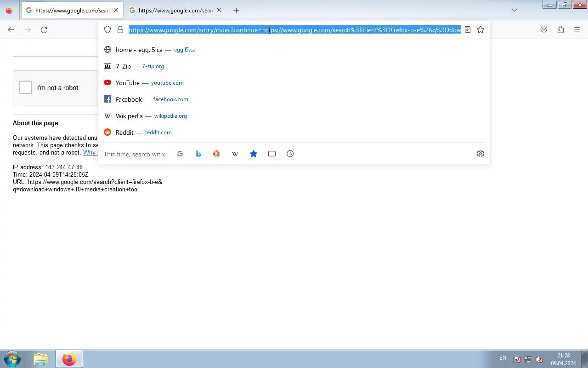Click the Why did this happen link
The height and width of the screenshot is (368, 588).
point(90,153)
